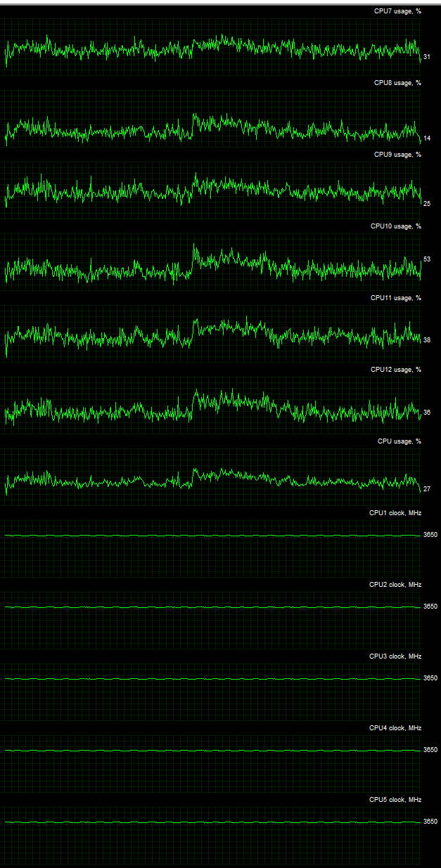Screen dimensions: 441x868
Task: Select the "CPU10 usage, %" graph label
Action: pos(396,226)
